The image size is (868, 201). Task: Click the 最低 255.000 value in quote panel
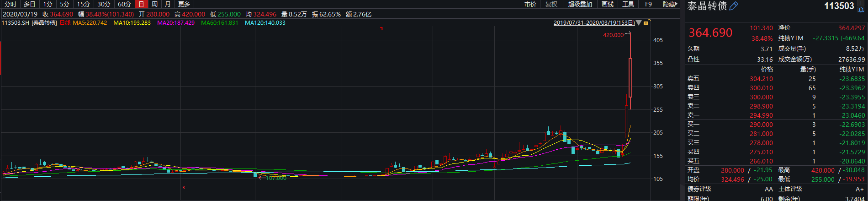[x=823, y=179]
